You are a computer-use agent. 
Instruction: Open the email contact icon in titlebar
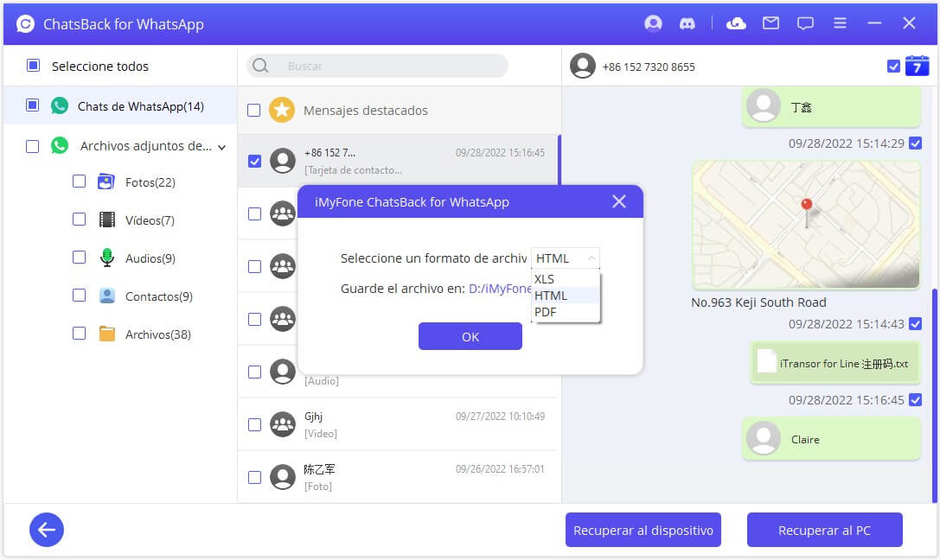(771, 24)
